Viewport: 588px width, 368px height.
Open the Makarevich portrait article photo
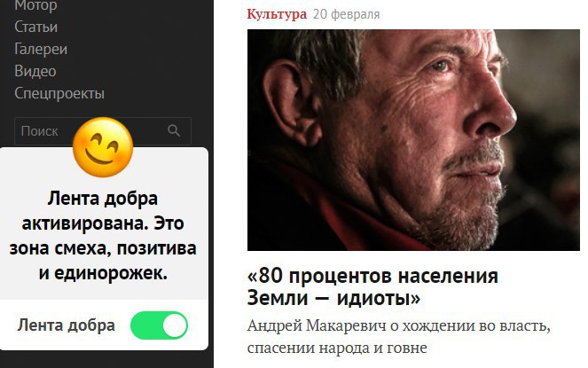(x=413, y=140)
